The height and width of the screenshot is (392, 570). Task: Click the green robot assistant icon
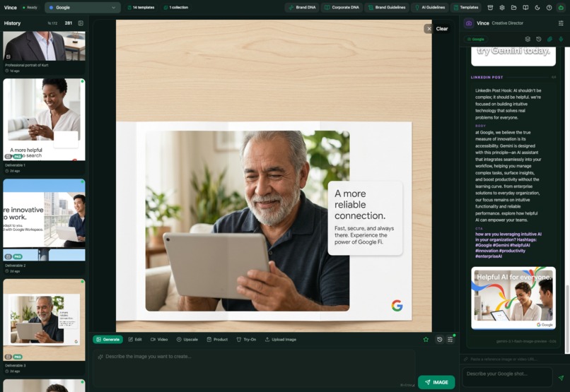[x=561, y=7]
